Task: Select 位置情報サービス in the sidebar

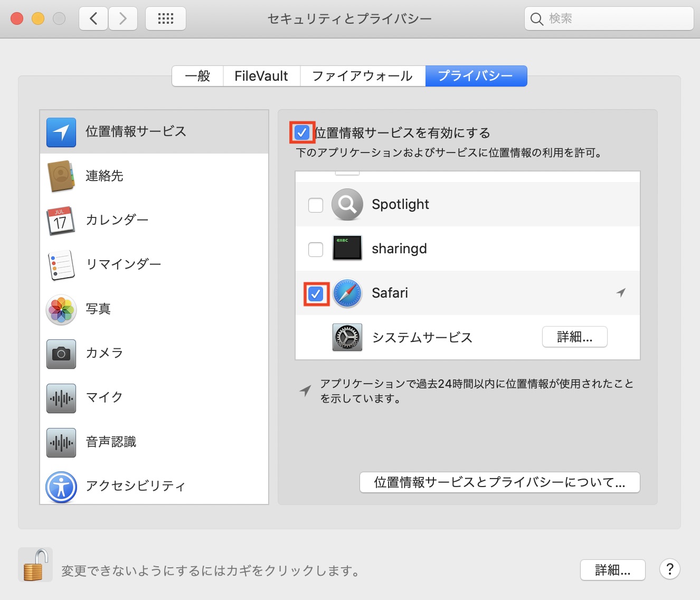Action: point(136,132)
